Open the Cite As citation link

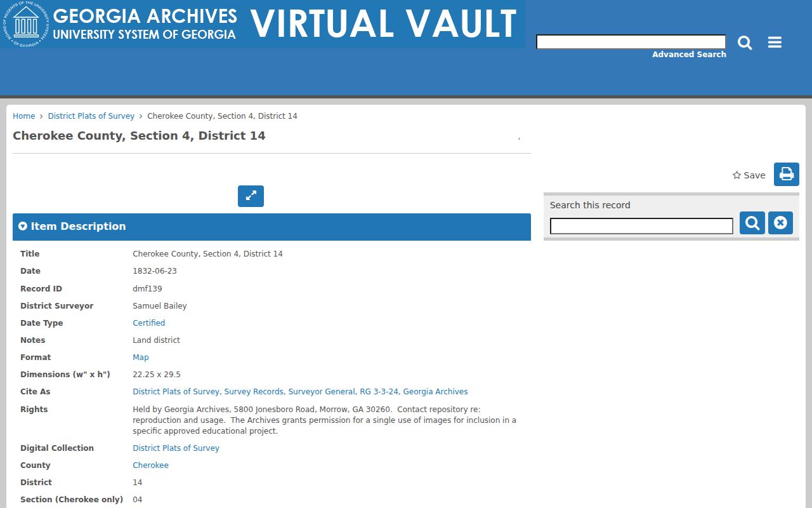(300, 392)
